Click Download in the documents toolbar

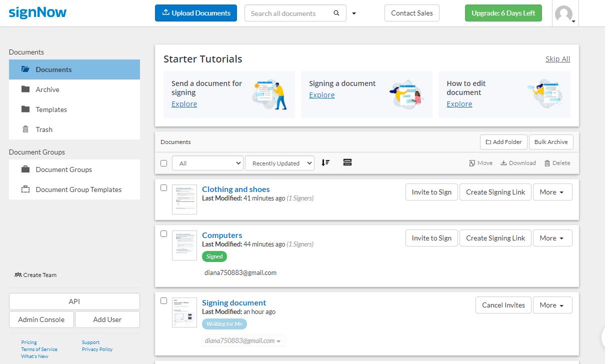(x=518, y=163)
